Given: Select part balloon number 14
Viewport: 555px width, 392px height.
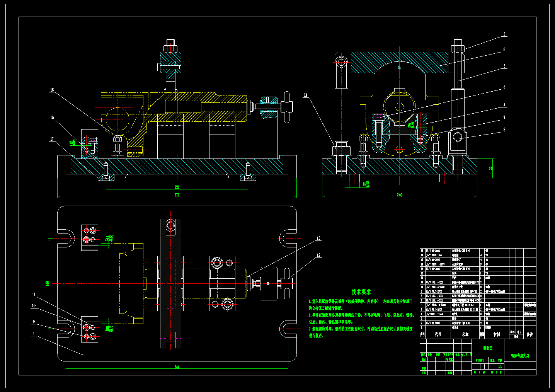Looking at the screenshot, I should (x=306, y=95).
